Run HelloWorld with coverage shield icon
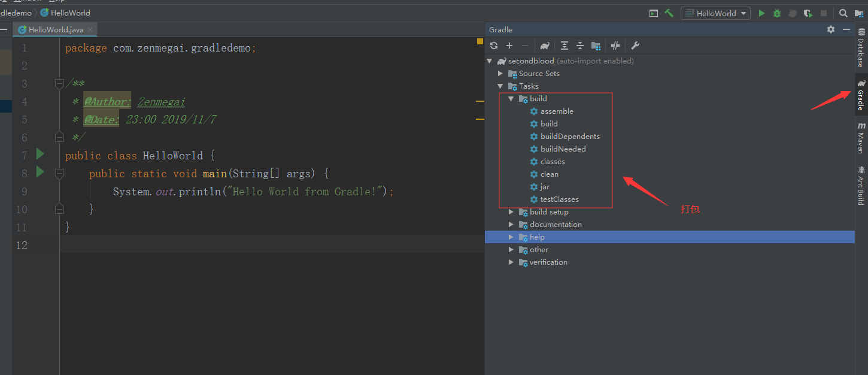The width and height of the screenshot is (868, 375). coord(808,13)
